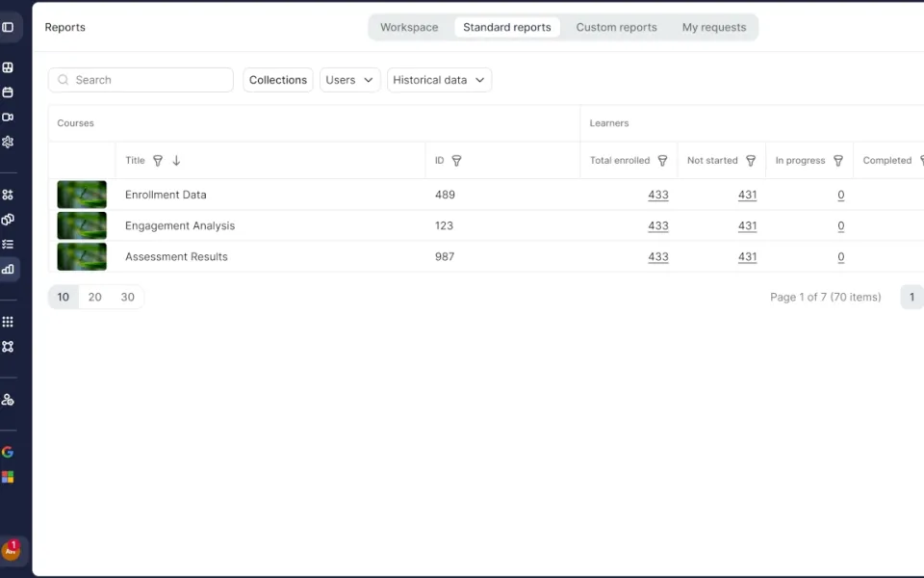Click the ID value 987

point(445,256)
